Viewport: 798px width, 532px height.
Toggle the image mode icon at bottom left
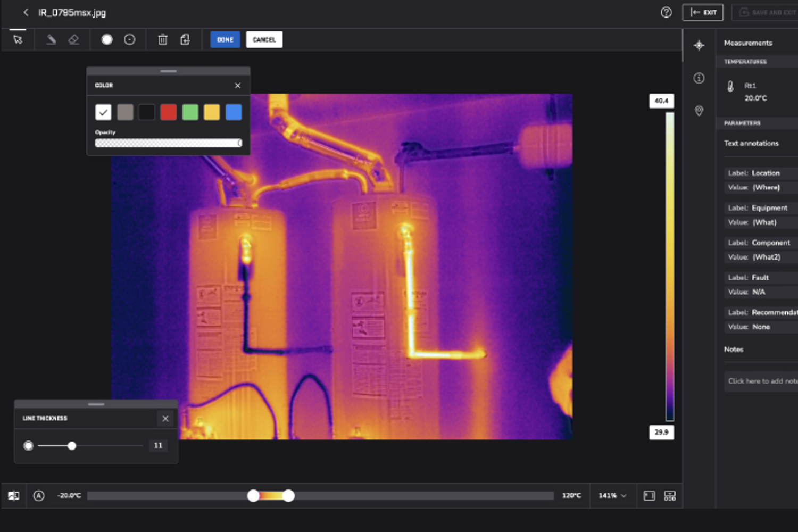14,496
